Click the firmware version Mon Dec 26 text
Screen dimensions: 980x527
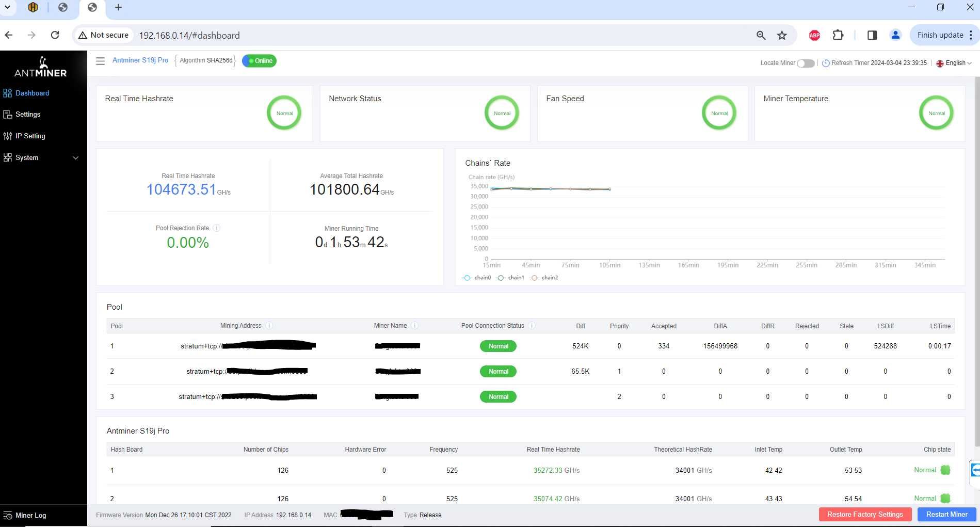(x=188, y=515)
